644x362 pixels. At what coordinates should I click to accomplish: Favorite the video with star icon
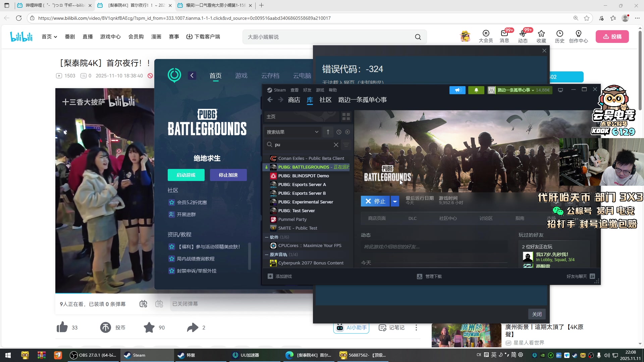149,327
